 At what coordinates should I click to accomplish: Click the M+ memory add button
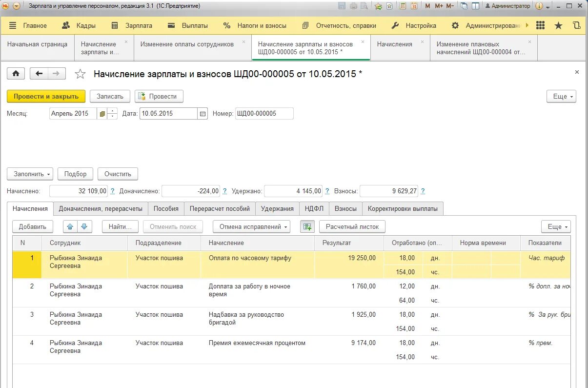(x=439, y=6)
